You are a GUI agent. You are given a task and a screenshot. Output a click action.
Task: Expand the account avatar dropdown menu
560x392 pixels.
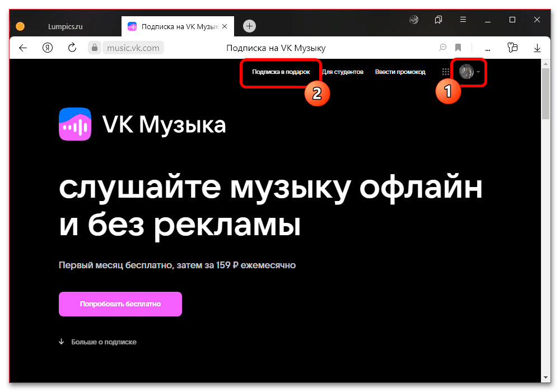pos(469,72)
